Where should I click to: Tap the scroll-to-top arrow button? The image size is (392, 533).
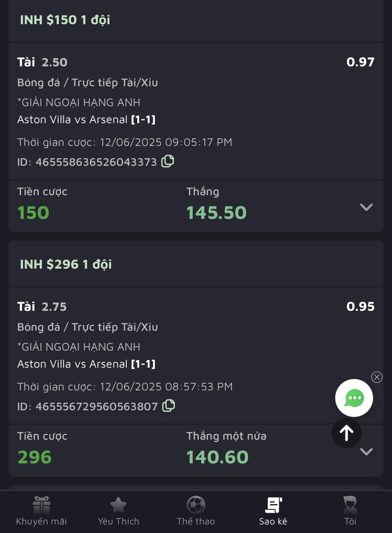[347, 433]
